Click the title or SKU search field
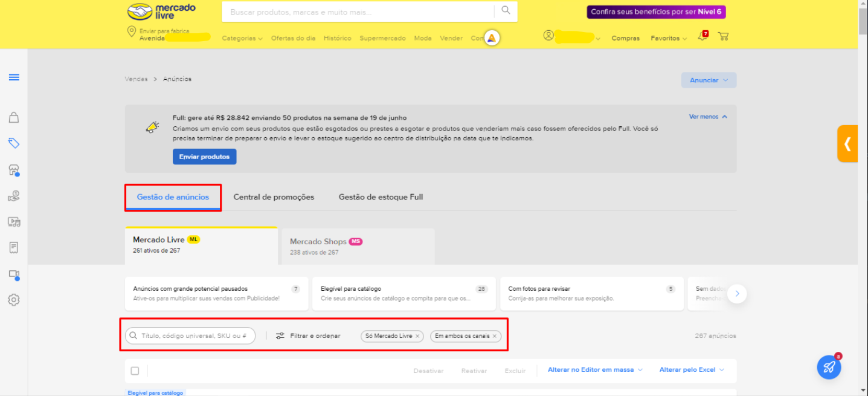The image size is (868, 396). [x=189, y=336]
